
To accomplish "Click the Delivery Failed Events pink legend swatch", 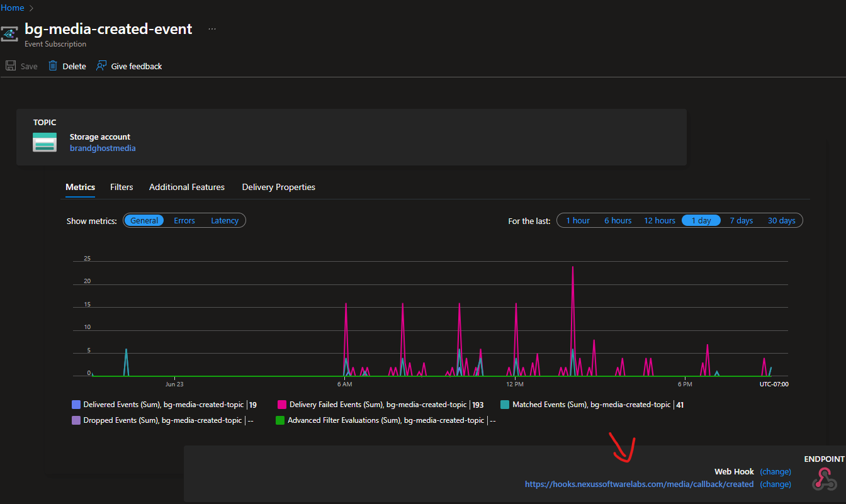I will click(x=282, y=405).
